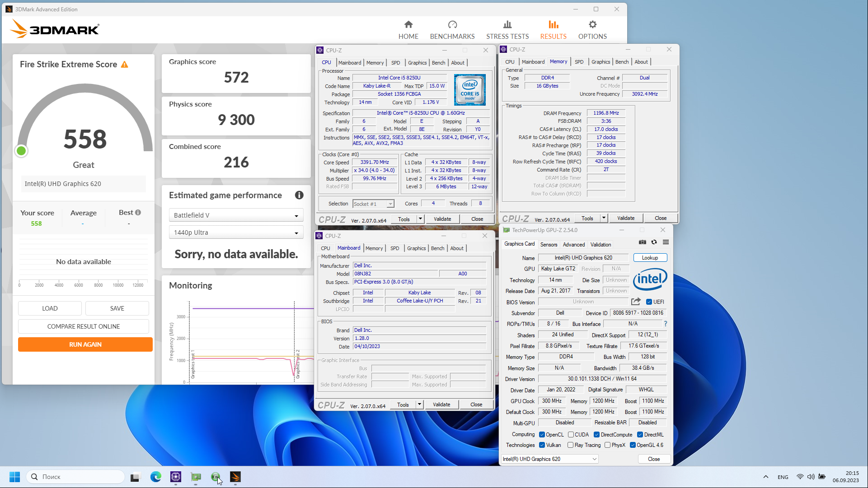868x488 pixels.
Task: Toggle the Ray Tracing checkbox
Action: click(x=571, y=445)
